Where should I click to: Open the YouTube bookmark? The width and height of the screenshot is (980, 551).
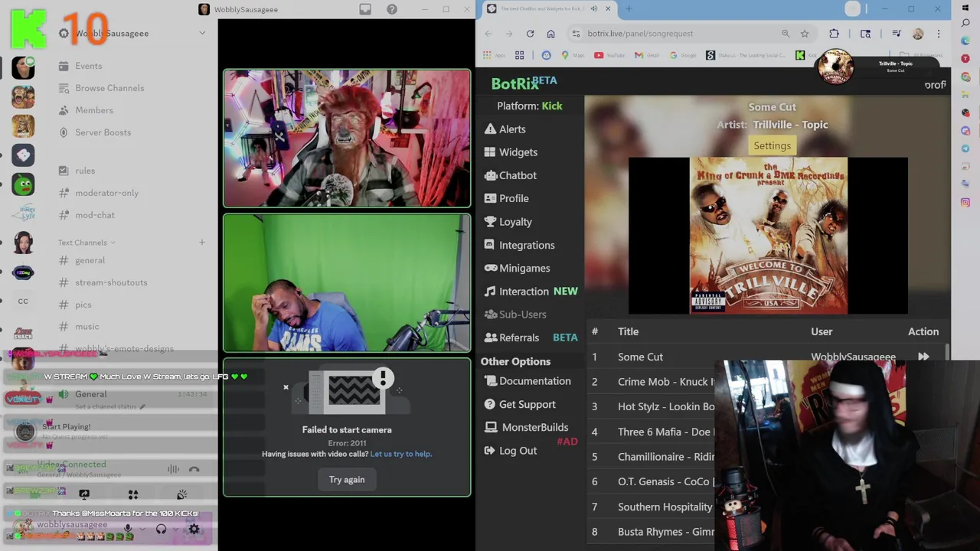click(609, 55)
